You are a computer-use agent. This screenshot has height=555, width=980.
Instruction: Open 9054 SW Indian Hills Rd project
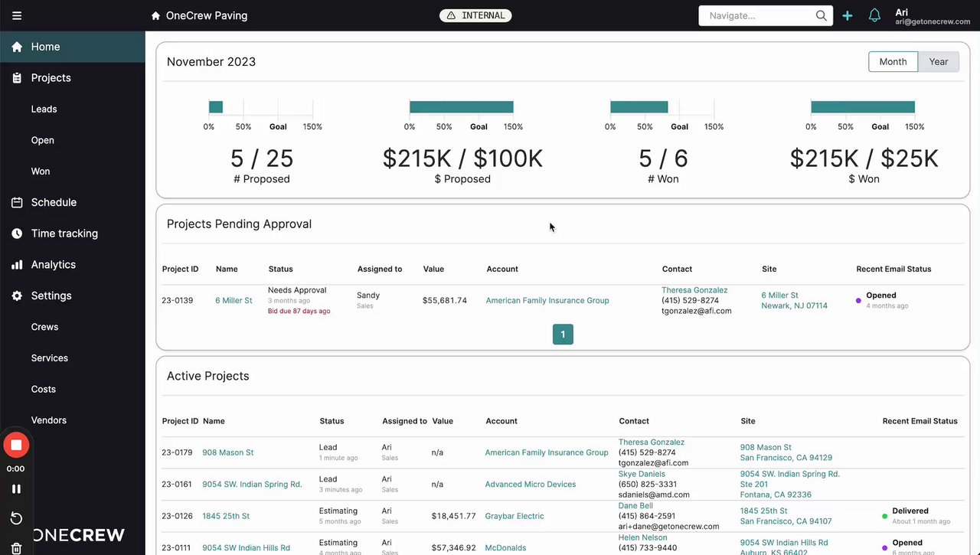(x=246, y=548)
